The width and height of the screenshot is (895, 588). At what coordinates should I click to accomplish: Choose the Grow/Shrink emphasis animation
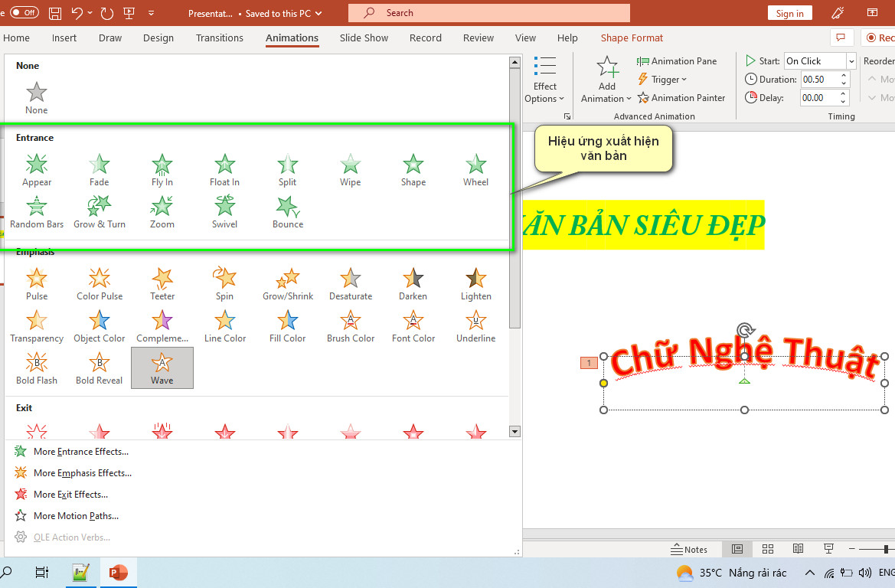tap(288, 284)
